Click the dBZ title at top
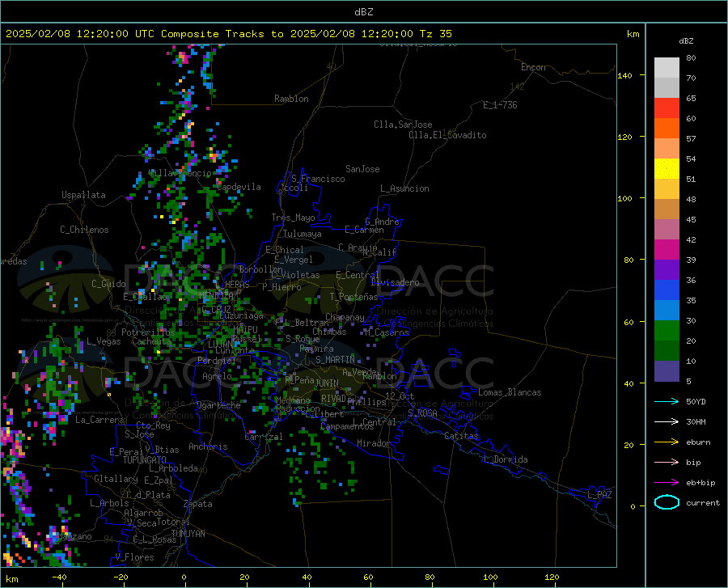728x588 pixels. point(363,12)
